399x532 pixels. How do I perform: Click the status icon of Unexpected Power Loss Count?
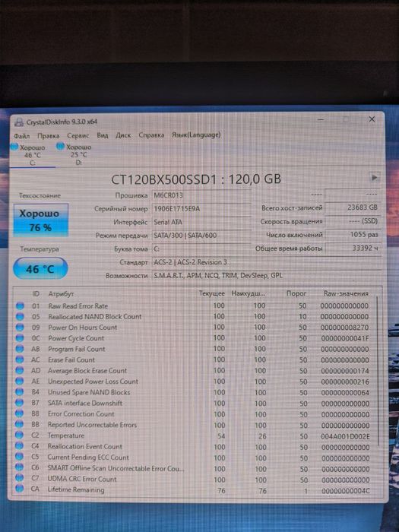point(20,382)
